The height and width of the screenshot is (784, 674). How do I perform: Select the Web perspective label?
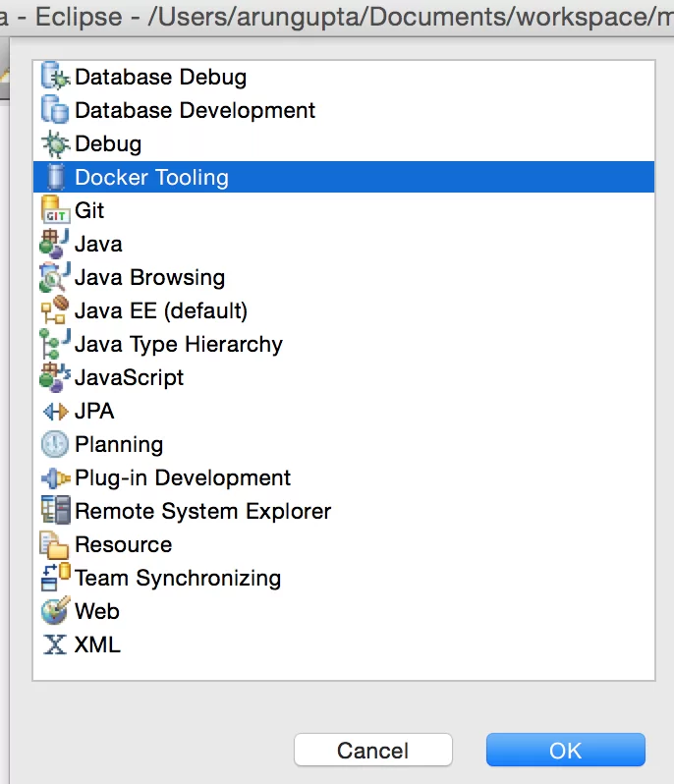(x=97, y=611)
